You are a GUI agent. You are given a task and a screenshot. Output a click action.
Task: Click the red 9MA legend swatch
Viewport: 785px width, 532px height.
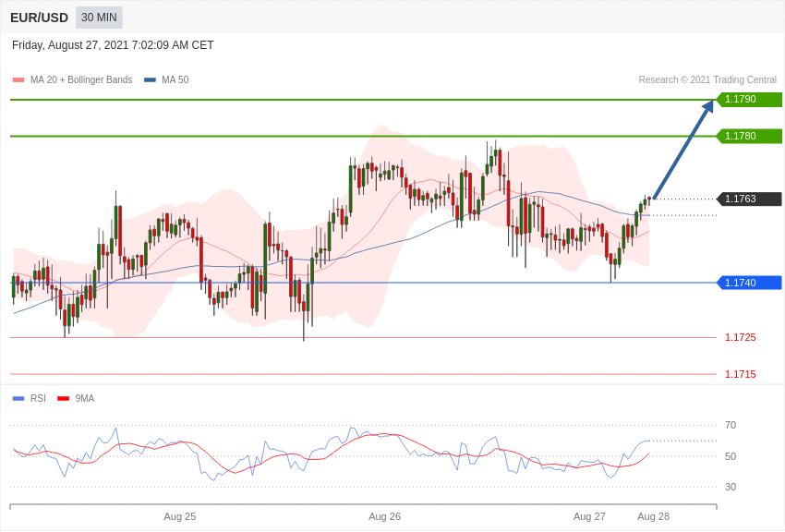coord(64,399)
